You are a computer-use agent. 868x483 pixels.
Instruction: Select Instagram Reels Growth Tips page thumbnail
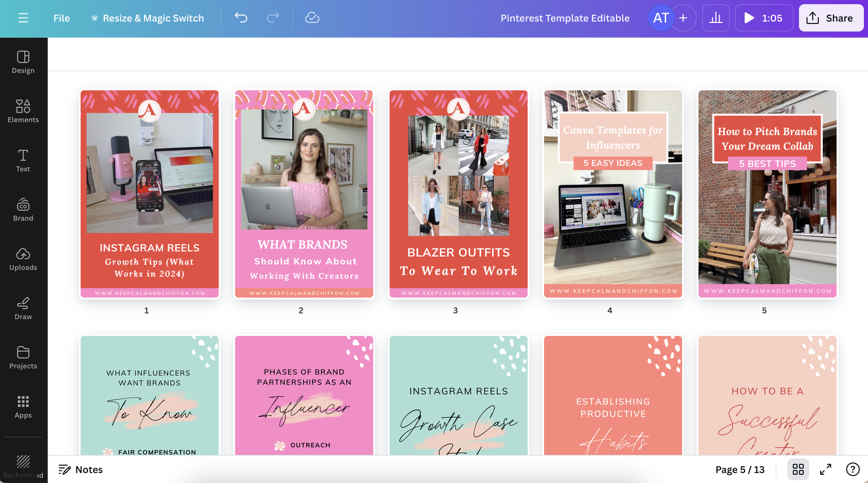coord(150,194)
